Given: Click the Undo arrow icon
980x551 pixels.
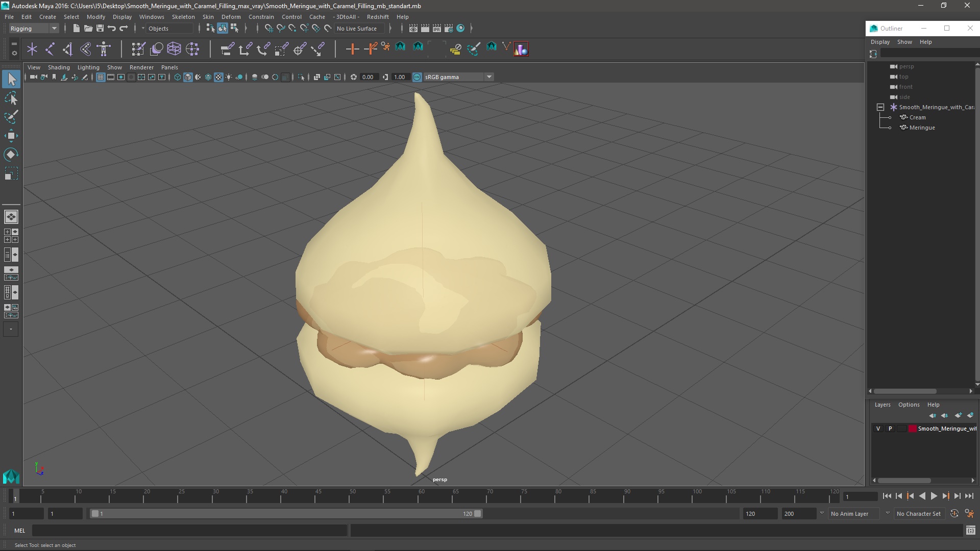Looking at the screenshot, I should [112, 29].
